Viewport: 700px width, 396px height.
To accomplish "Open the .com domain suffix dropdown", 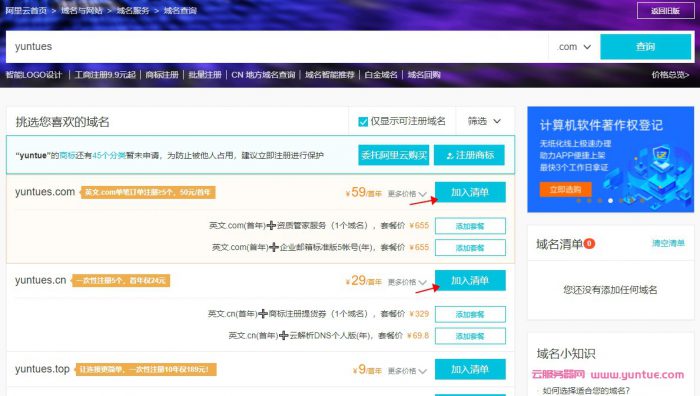I will (574, 46).
